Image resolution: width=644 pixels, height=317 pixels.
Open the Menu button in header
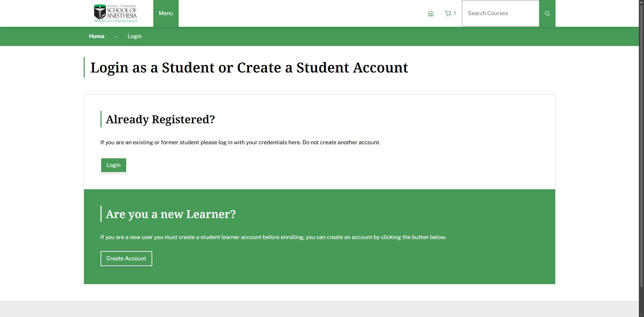(166, 13)
